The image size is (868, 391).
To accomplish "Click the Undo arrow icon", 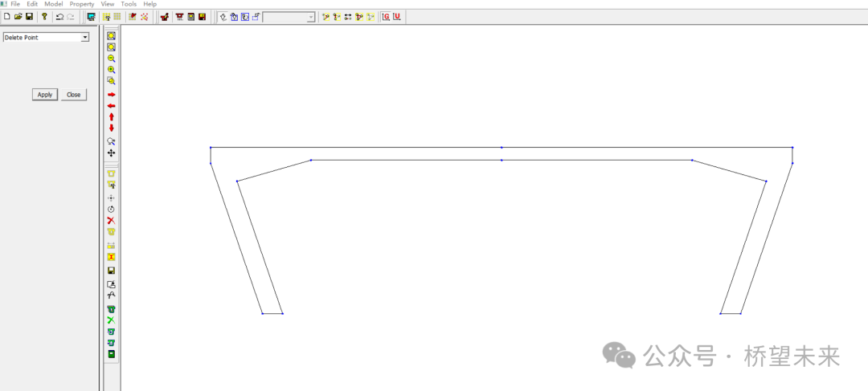I will [59, 17].
